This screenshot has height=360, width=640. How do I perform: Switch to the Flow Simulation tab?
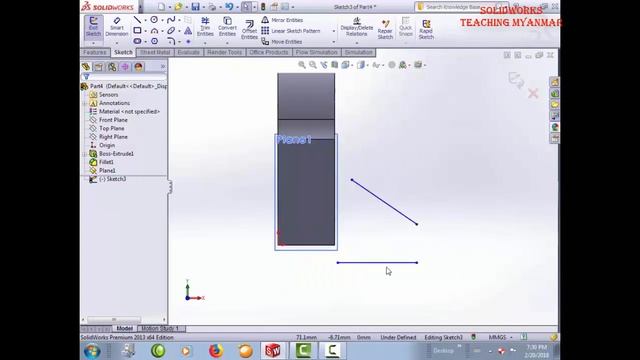[x=316, y=52]
